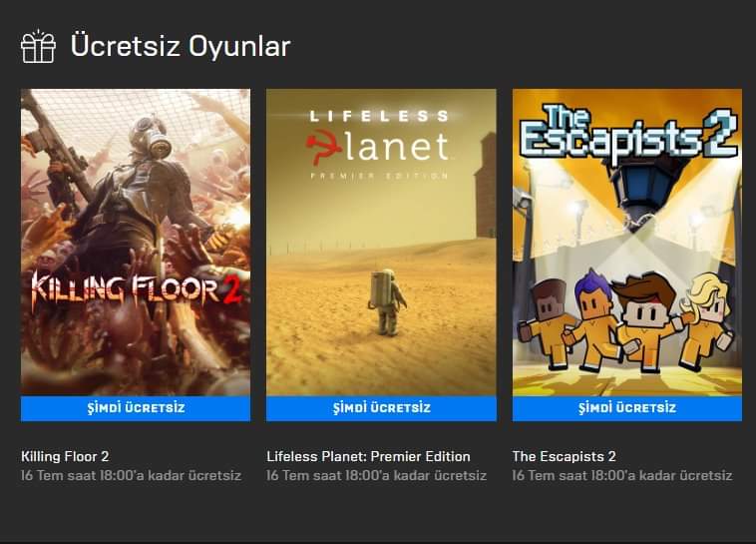The width and height of the screenshot is (756, 544).
Task: Click the free-until date under Lifeless Planet
Action: click(x=377, y=475)
